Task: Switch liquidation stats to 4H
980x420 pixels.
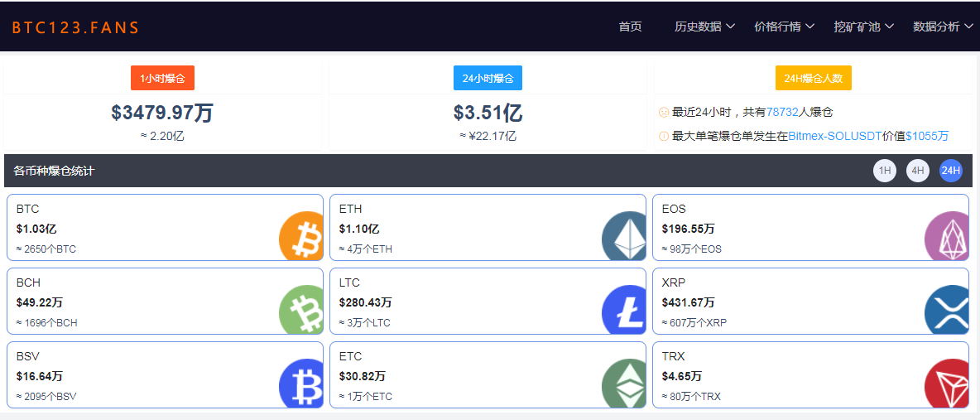Action: (x=918, y=171)
